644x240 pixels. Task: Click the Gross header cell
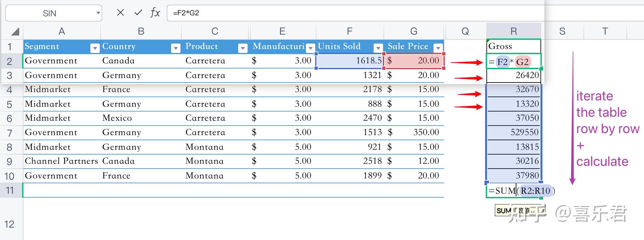[x=513, y=46]
